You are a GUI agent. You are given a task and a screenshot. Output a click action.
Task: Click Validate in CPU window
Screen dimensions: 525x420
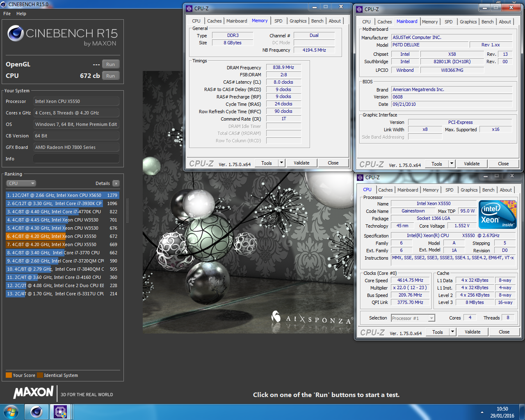click(472, 332)
